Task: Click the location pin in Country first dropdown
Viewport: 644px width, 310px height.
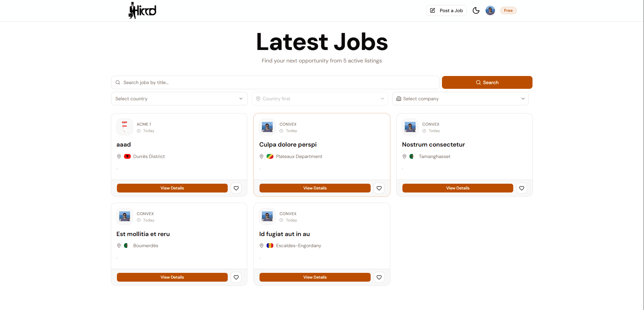Action: coord(258,99)
